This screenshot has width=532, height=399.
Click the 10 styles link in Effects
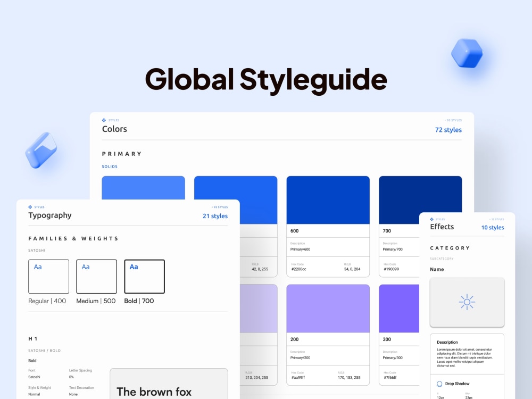tap(493, 227)
